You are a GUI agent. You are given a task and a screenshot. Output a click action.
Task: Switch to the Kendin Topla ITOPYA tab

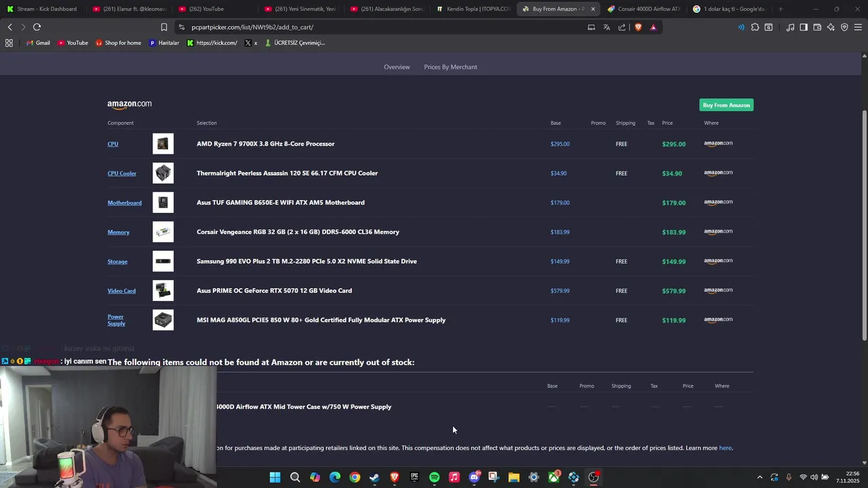click(x=473, y=9)
